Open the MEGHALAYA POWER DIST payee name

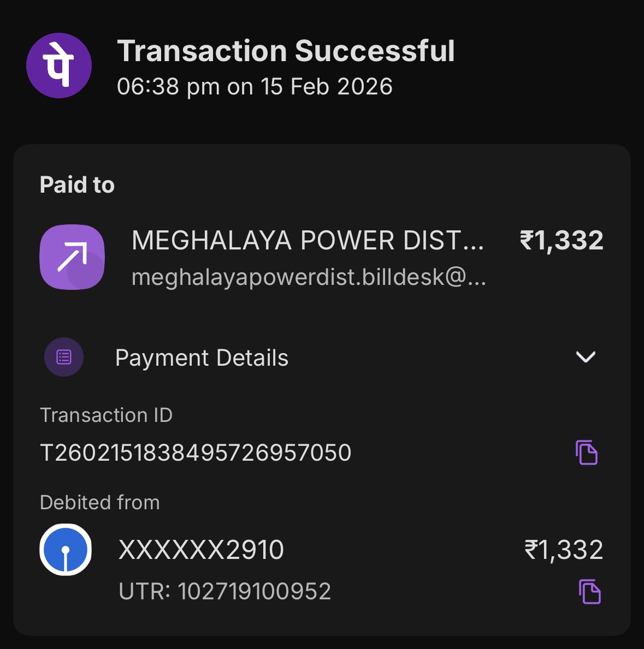click(x=308, y=241)
